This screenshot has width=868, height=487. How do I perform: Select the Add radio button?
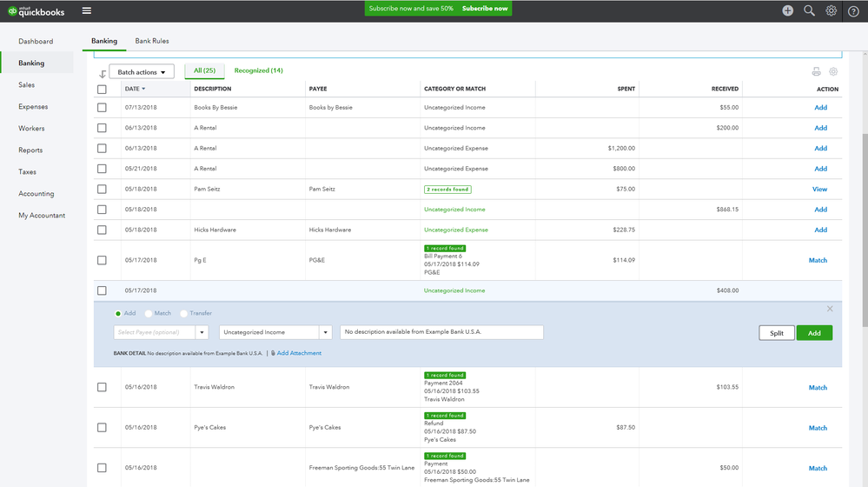click(x=118, y=314)
